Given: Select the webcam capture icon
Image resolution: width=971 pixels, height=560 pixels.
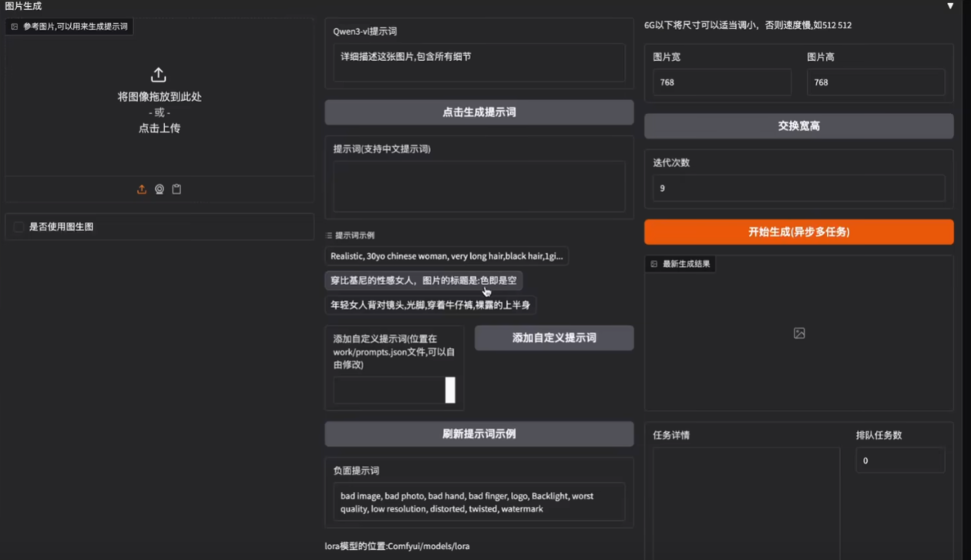Looking at the screenshot, I should click(x=159, y=189).
